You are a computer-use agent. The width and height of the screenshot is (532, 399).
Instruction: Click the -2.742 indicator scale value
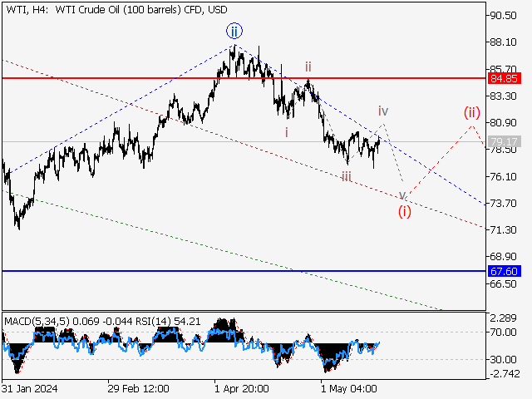(x=504, y=374)
